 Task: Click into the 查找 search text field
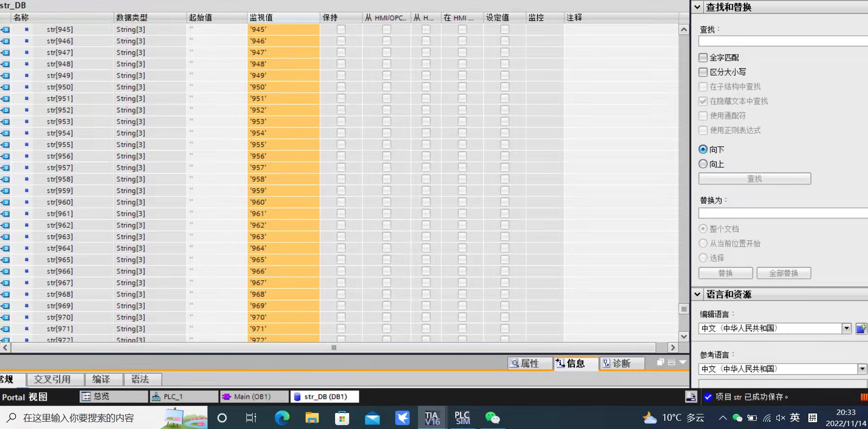tap(782, 42)
